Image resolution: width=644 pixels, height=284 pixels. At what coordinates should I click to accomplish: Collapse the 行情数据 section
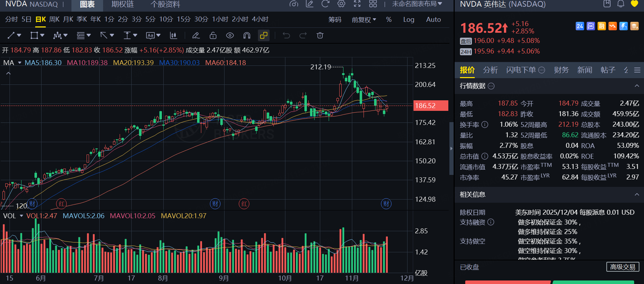637,86
